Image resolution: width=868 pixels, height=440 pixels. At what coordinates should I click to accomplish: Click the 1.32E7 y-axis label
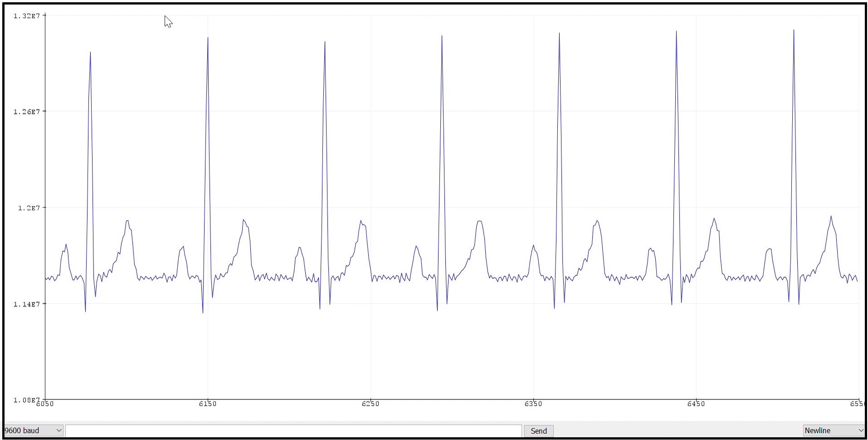click(x=27, y=16)
